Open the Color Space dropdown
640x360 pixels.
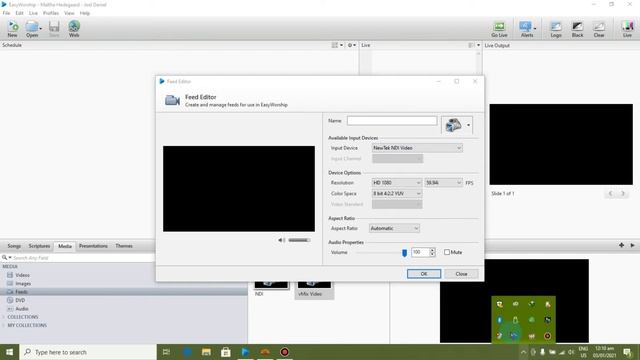tap(397, 193)
